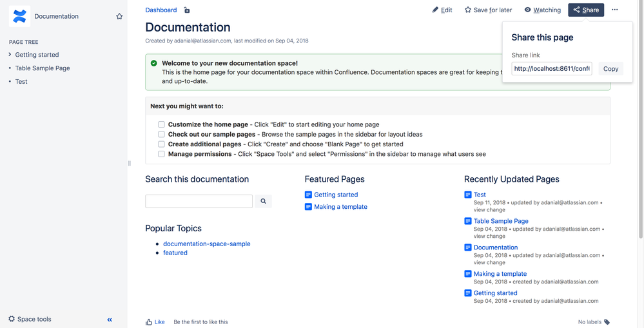This screenshot has width=644, height=328.
Task: Click 'Be the first to like this' text
Action: (200, 322)
